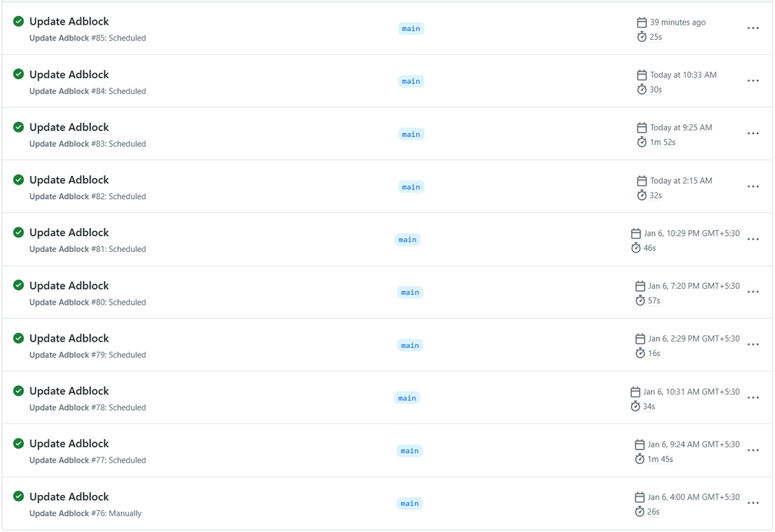
Task: Click stopwatch icon beside 1m 45s duration
Action: pyautogui.click(x=640, y=459)
